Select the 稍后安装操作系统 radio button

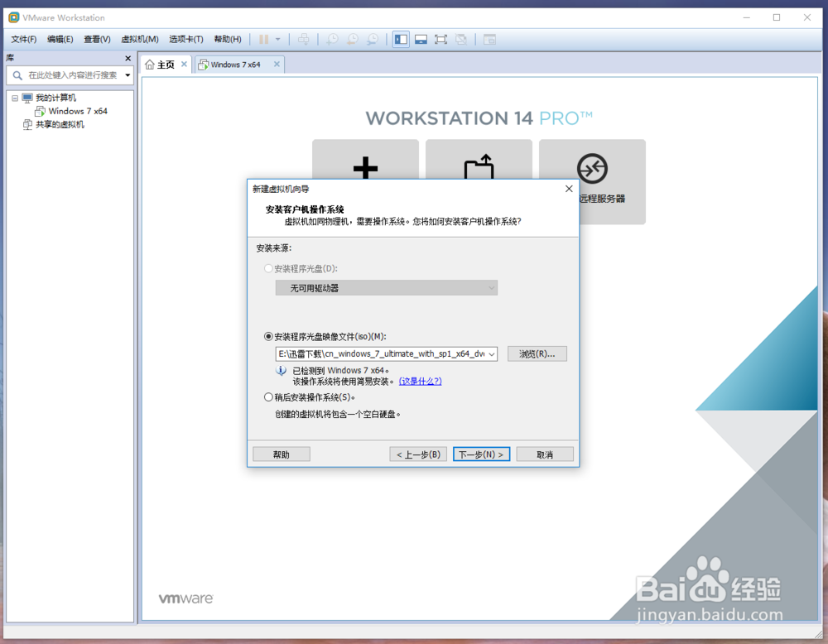pos(268,397)
